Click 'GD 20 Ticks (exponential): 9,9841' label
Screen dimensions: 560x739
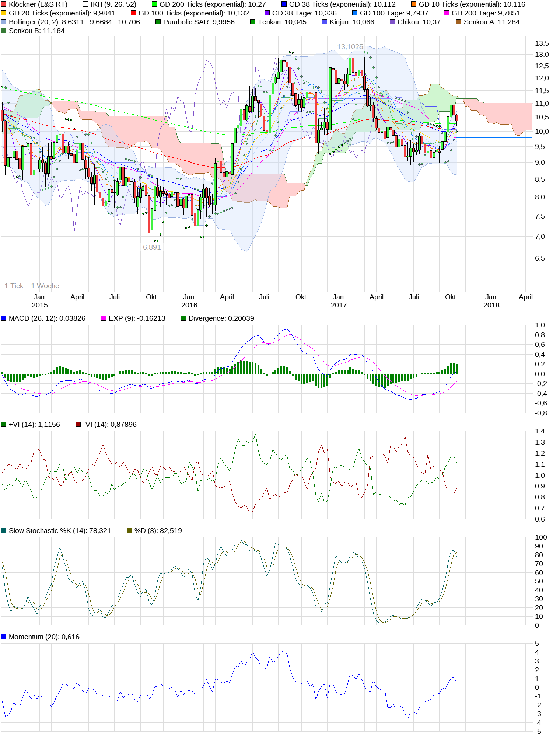62,13
